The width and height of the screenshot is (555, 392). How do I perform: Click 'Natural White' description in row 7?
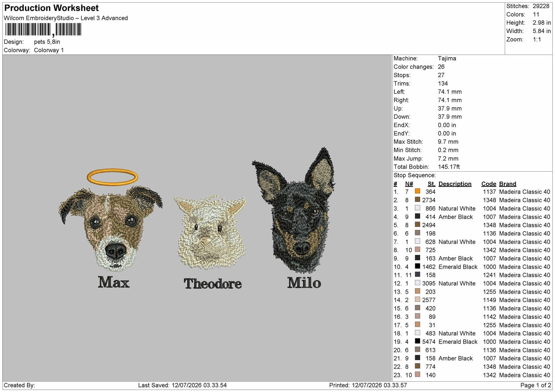(457, 242)
